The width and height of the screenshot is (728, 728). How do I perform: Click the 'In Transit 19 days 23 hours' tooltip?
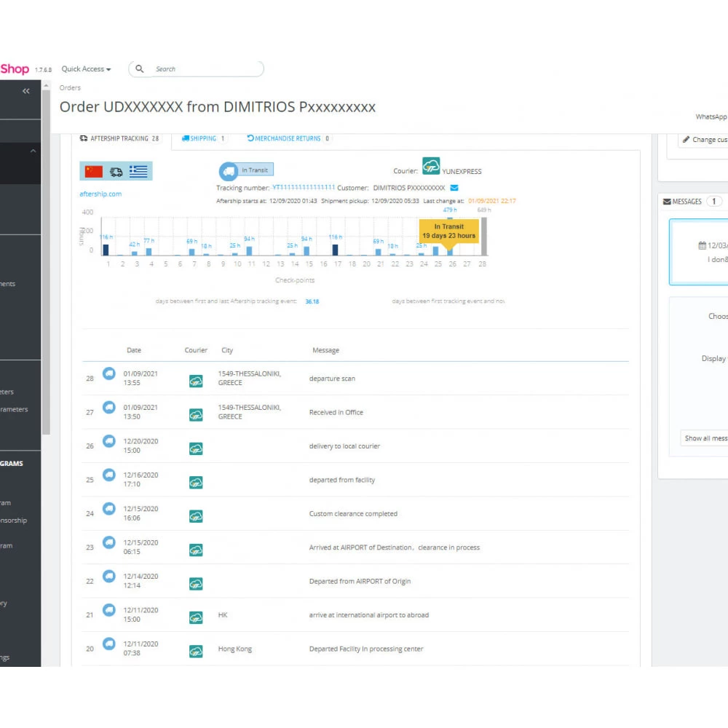pyautogui.click(x=449, y=232)
